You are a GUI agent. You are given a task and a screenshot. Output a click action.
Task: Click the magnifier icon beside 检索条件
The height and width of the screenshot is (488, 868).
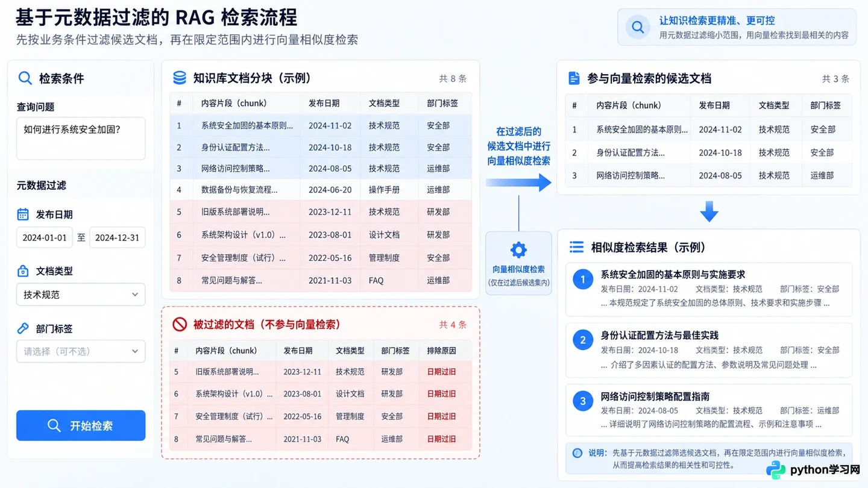coord(25,78)
